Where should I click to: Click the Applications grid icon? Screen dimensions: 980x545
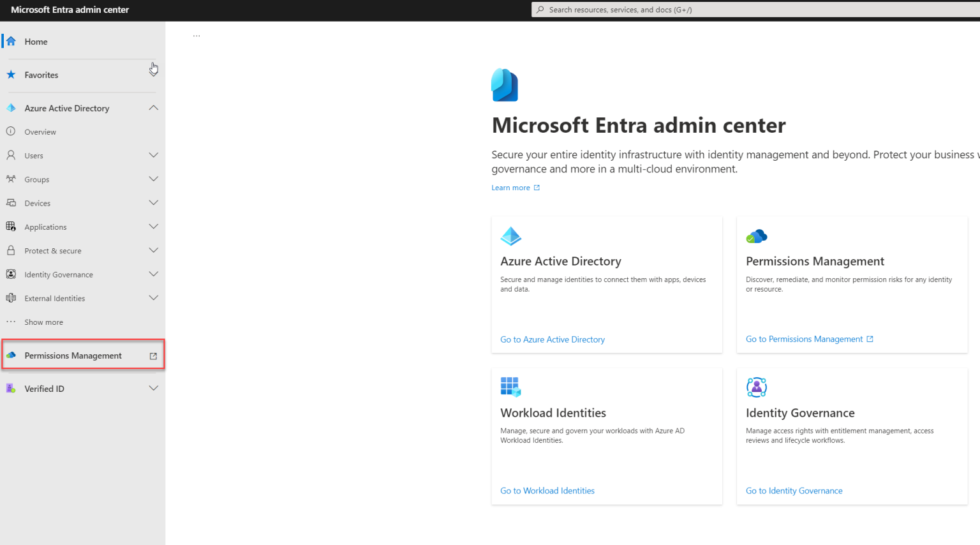point(11,227)
